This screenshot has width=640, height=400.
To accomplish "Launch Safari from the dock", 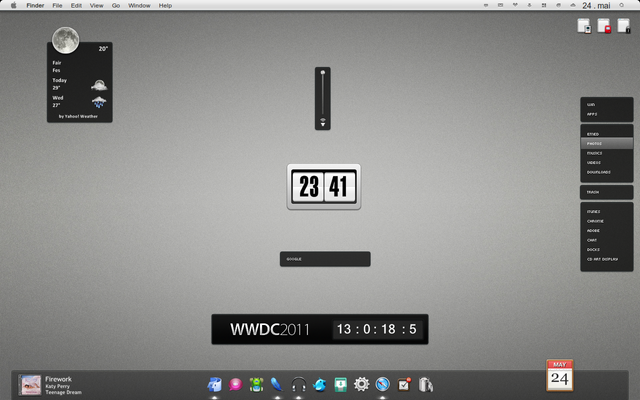I will pos(382,384).
